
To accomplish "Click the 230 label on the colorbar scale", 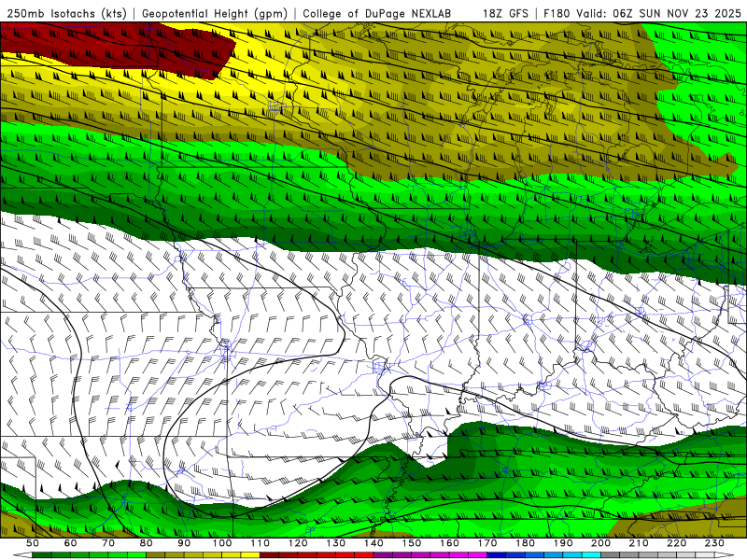I will tap(714, 543).
